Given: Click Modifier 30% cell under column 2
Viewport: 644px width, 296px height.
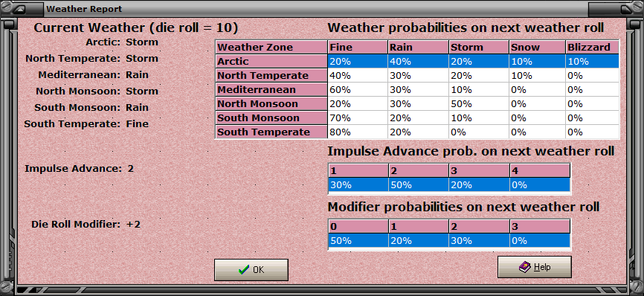Looking at the screenshot, I should (480, 240).
